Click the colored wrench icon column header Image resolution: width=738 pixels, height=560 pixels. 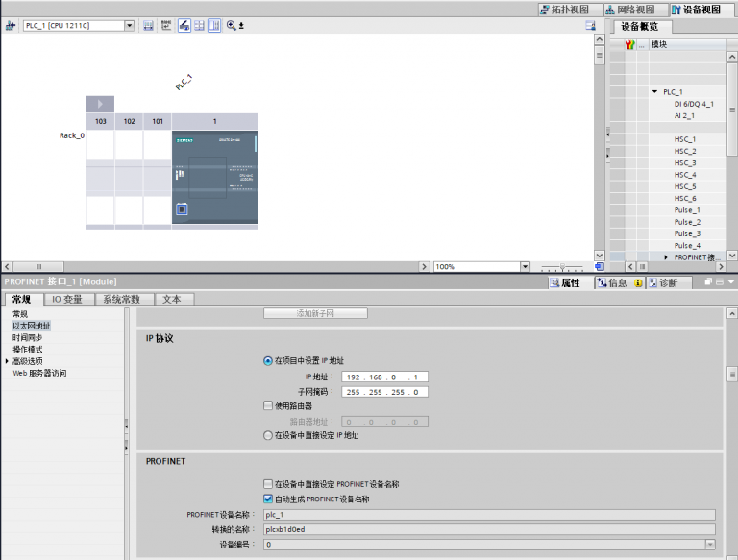[x=630, y=45]
